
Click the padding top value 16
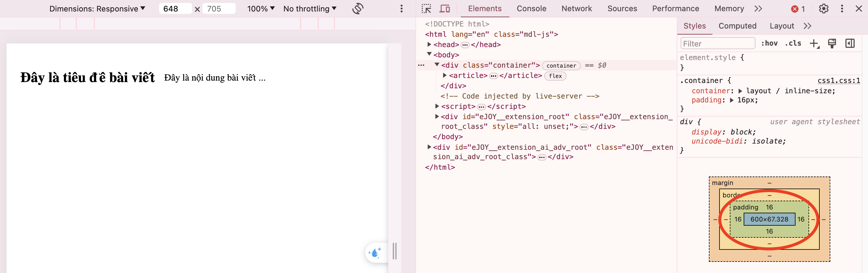tap(769, 207)
